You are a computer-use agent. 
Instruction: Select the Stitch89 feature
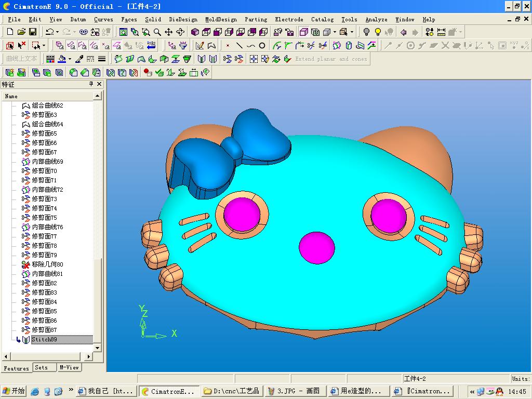(44, 339)
